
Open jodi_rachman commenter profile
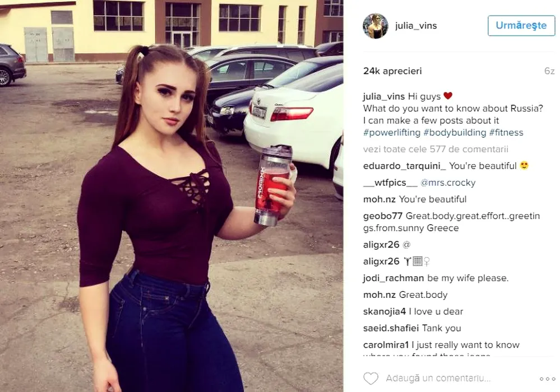pyautogui.click(x=394, y=278)
